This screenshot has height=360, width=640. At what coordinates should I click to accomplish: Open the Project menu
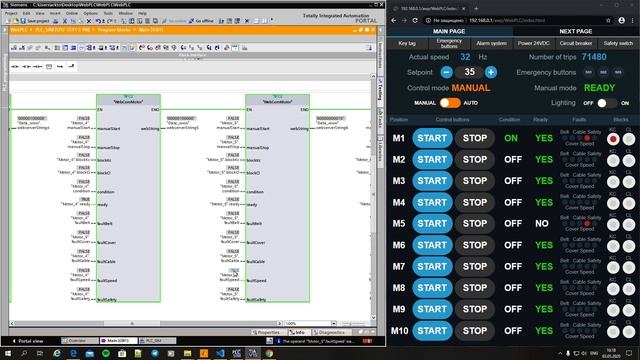(11, 13)
